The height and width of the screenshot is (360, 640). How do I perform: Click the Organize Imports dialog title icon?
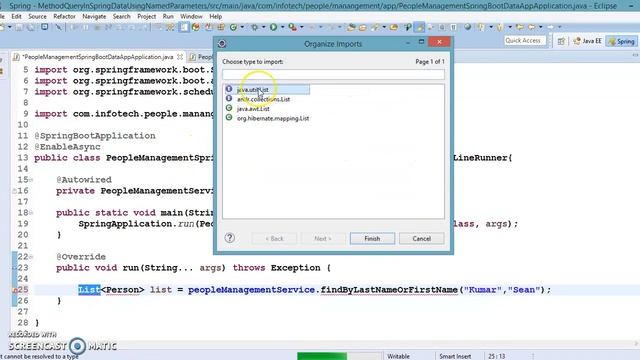tap(222, 44)
